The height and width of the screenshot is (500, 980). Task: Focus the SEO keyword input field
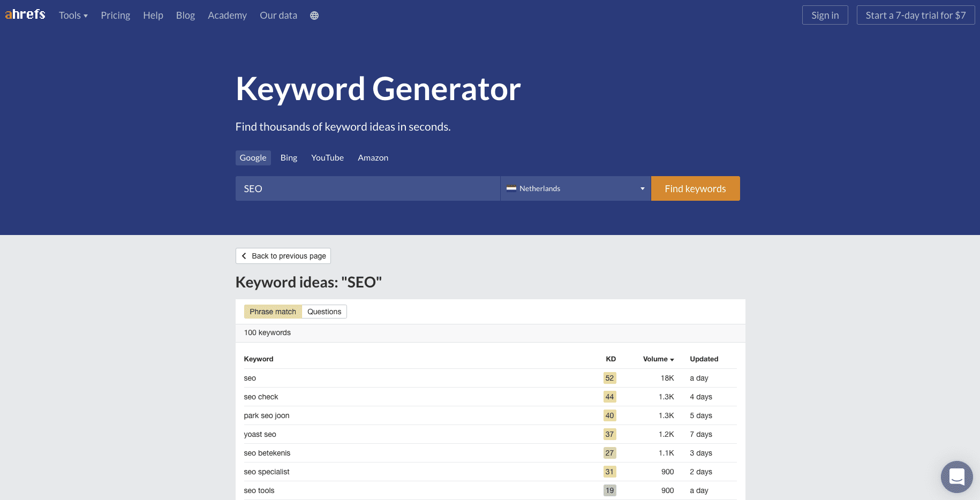tap(368, 188)
